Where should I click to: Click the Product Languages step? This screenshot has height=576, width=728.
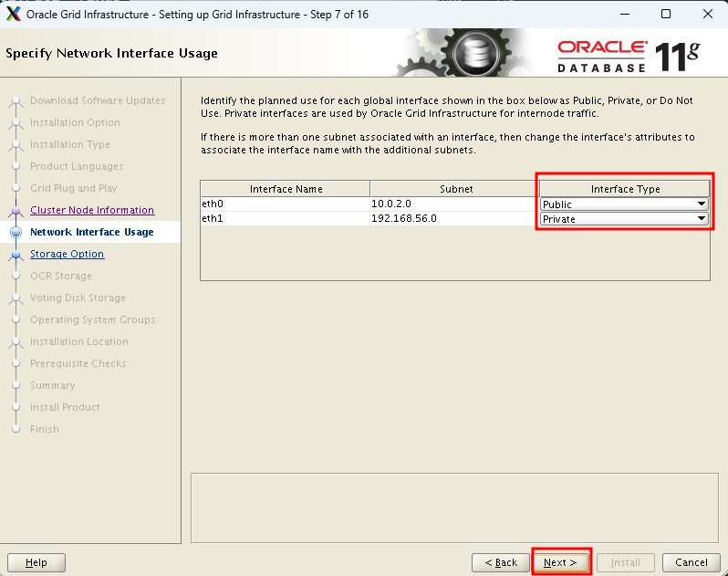(x=77, y=166)
